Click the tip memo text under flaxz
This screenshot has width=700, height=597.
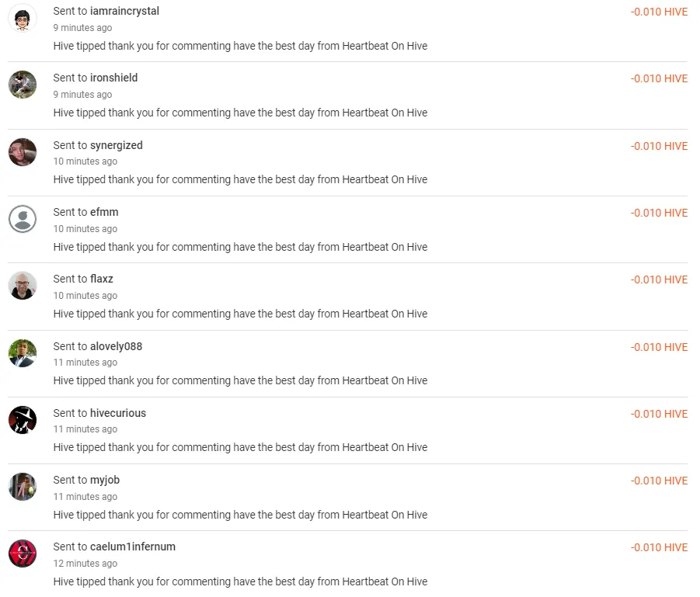[240, 314]
